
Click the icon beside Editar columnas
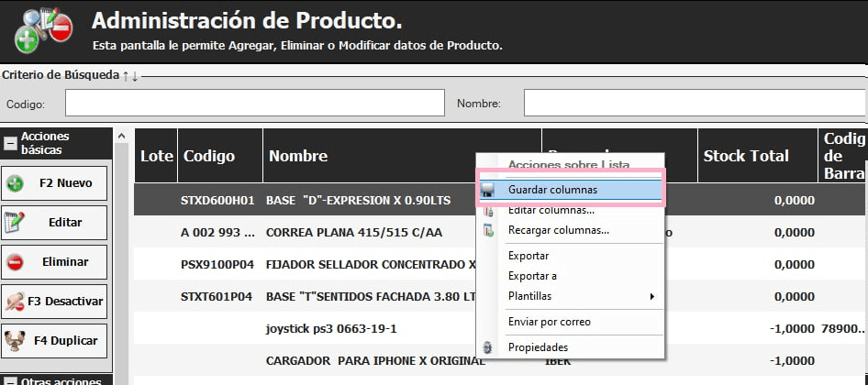pyautogui.click(x=489, y=211)
